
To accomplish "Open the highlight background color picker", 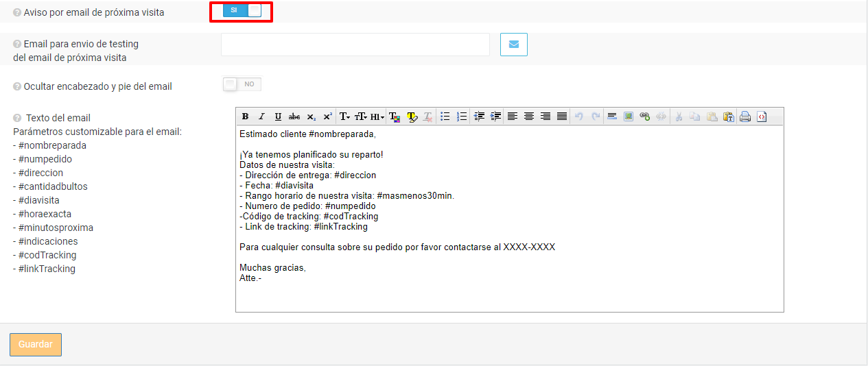I will tap(412, 117).
